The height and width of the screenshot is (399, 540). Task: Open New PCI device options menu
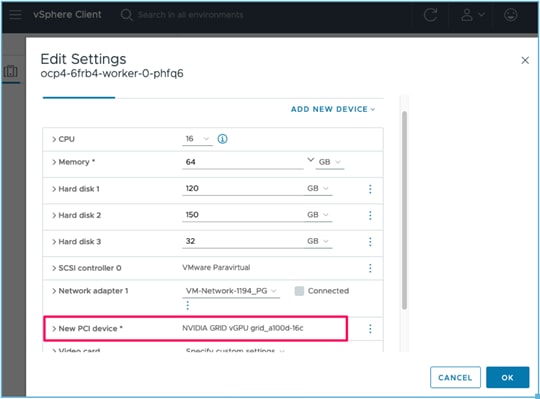pos(370,328)
